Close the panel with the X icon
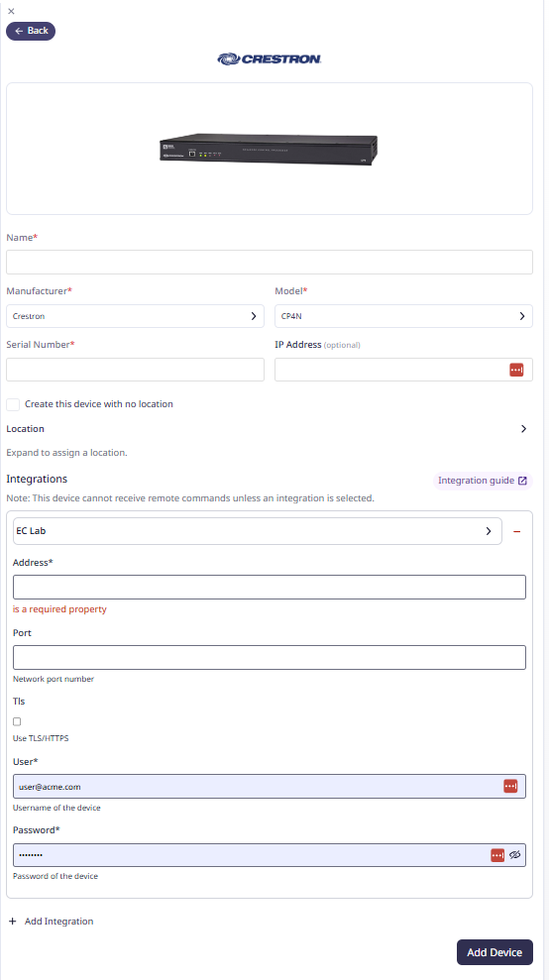 [x=11, y=11]
